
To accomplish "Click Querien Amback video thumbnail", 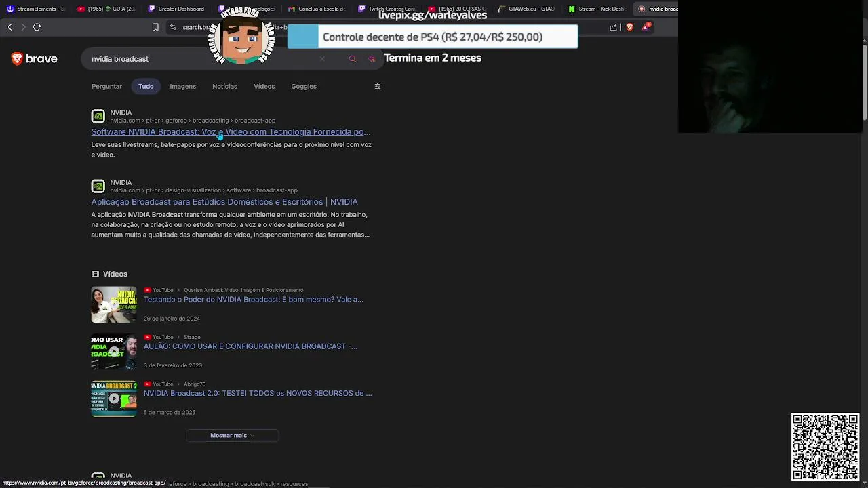I will 114,304.
